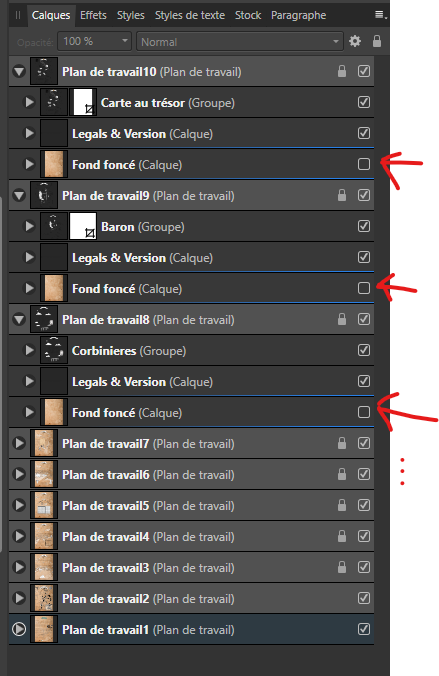Screen dimensions: 439x676
Task: Expand the Baron group
Action: tap(29, 226)
